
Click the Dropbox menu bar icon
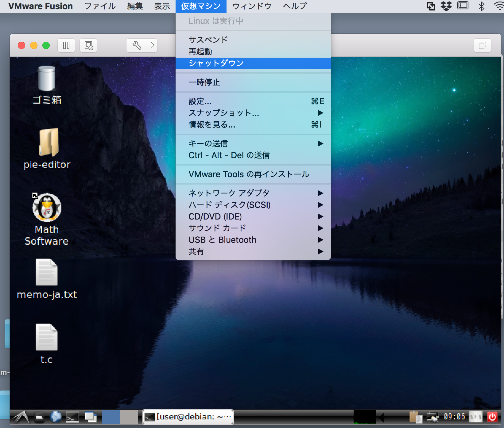click(x=446, y=6)
